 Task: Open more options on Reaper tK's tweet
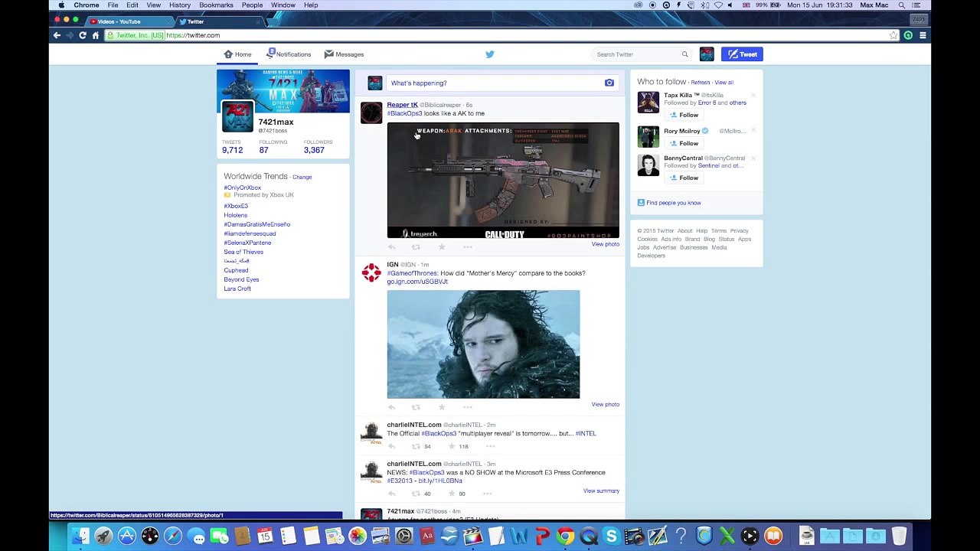coord(468,247)
